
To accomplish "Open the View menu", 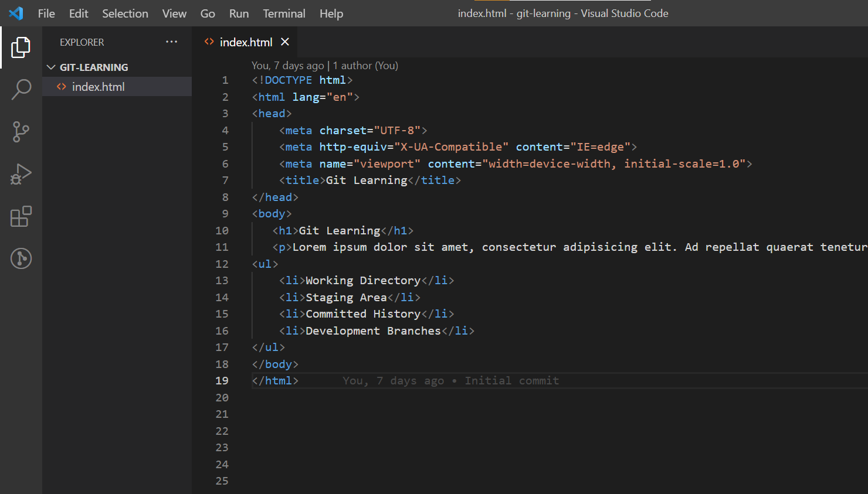I will (x=174, y=13).
